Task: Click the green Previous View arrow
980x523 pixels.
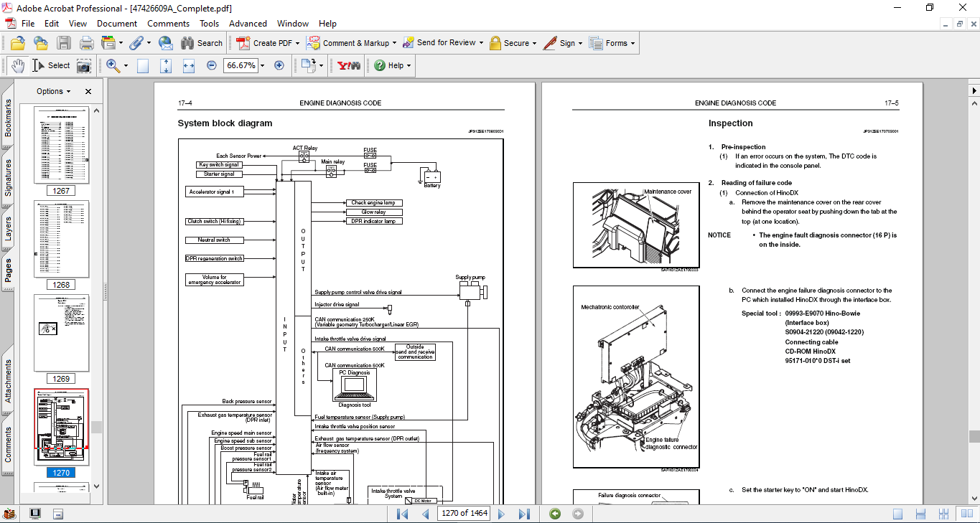Action: 555,514
